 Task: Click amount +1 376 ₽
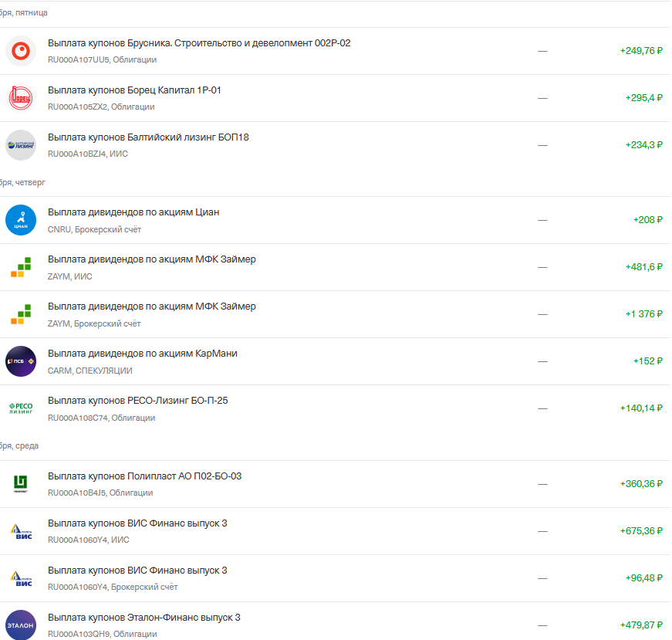tap(643, 314)
